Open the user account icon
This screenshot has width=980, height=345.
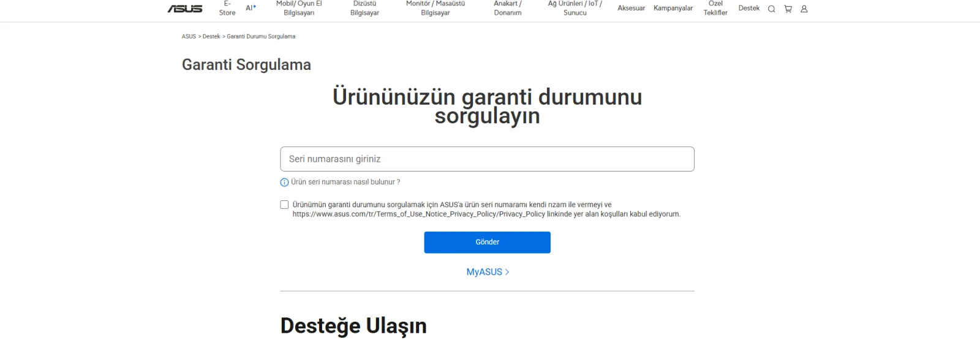pos(804,9)
